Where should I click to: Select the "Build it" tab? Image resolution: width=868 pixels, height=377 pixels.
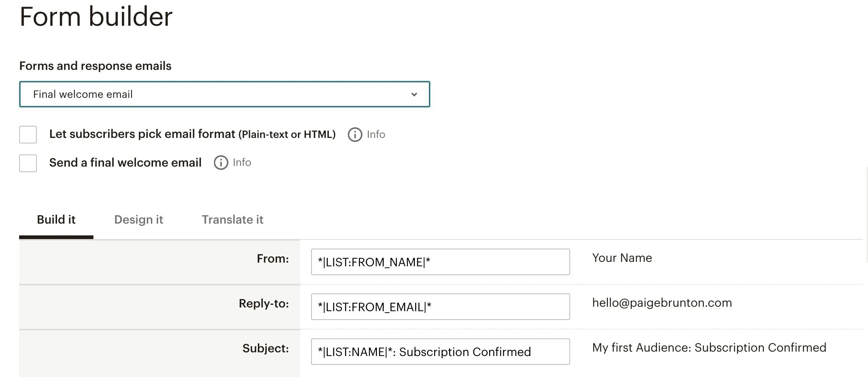click(x=56, y=220)
